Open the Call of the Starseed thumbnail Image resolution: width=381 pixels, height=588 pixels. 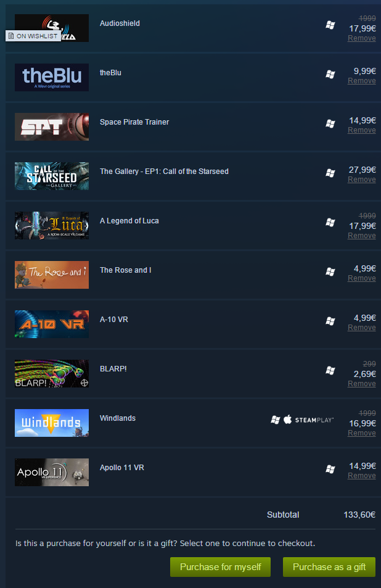pos(52,176)
